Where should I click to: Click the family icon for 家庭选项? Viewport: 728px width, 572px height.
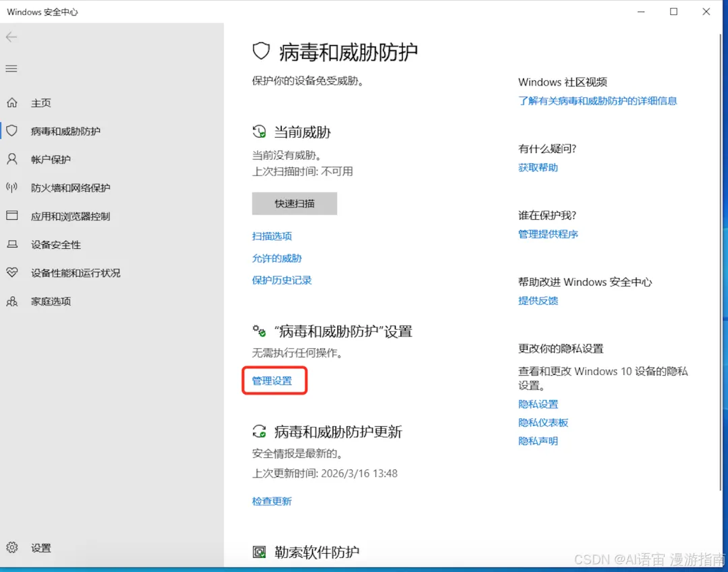pos(12,301)
